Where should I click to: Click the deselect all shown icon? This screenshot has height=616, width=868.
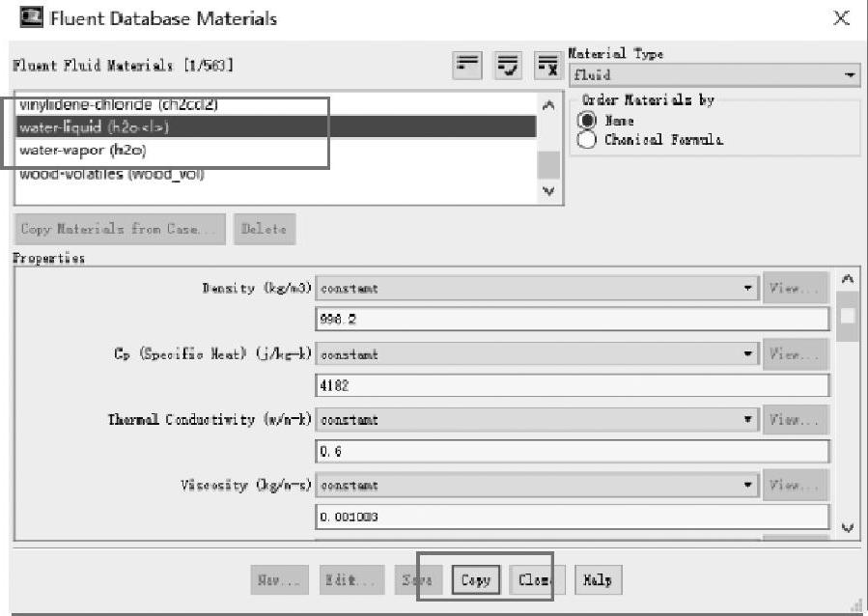click(547, 66)
